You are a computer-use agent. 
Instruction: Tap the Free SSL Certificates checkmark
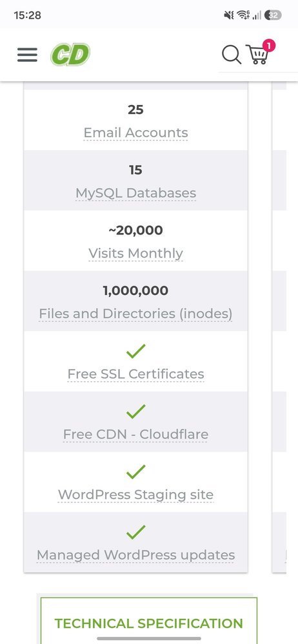(136, 351)
